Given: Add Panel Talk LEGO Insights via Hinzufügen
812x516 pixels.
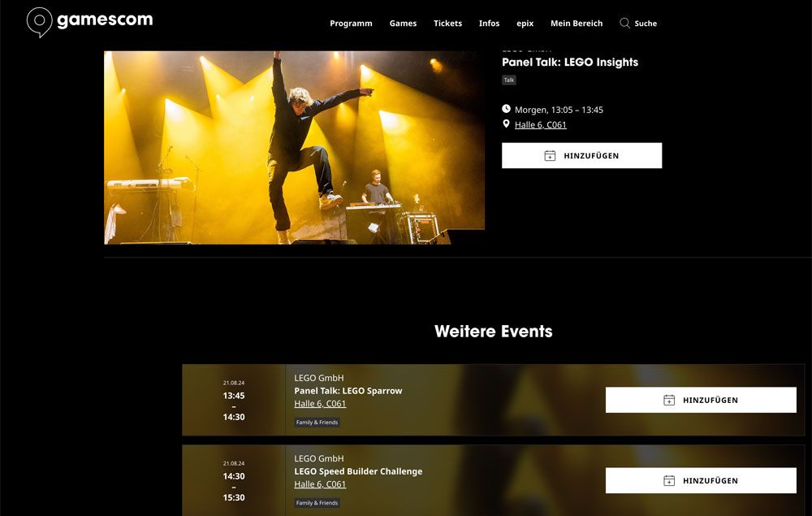Looking at the screenshot, I should tap(581, 155).
